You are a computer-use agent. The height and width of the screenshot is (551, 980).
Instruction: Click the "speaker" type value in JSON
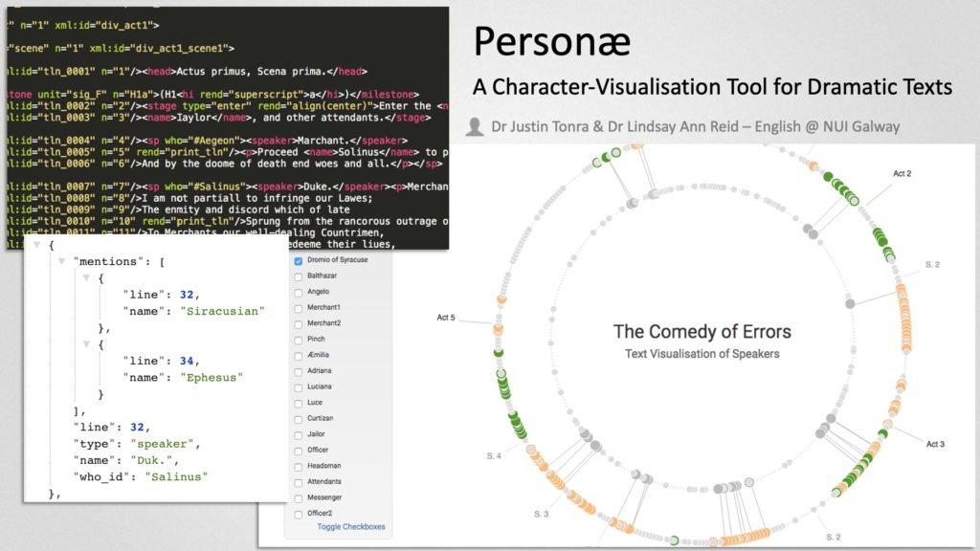point(165,444)
